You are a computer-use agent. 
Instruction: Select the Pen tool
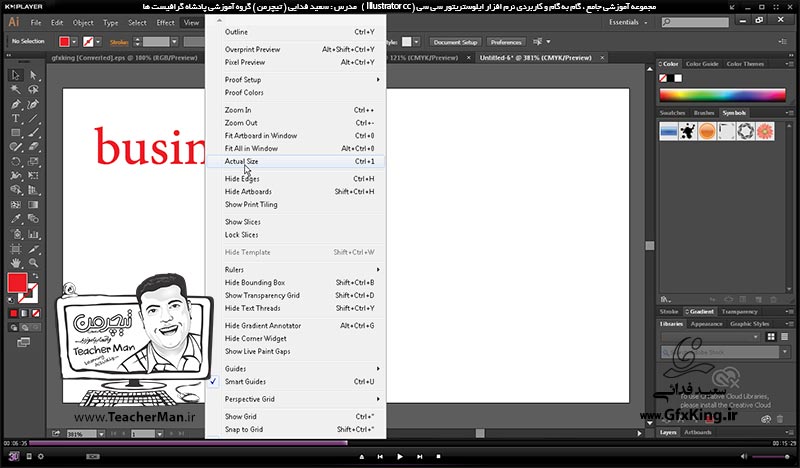coord(15,105)
